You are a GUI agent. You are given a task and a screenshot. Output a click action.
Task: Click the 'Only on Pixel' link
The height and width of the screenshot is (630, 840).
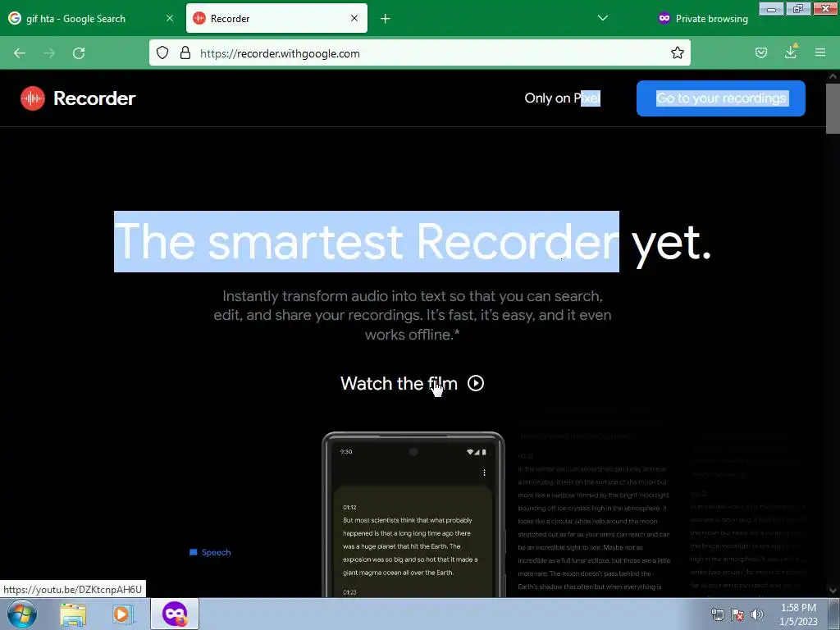[563, 98]
